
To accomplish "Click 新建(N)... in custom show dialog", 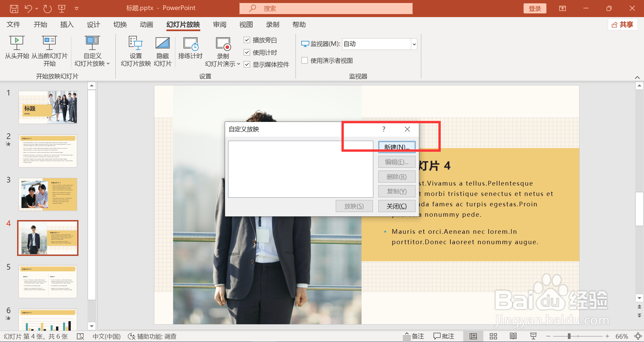I will (397, 147).
